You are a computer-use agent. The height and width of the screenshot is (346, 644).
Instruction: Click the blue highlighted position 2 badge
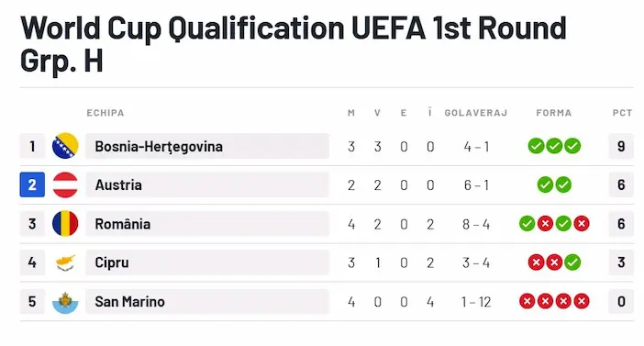32,184
